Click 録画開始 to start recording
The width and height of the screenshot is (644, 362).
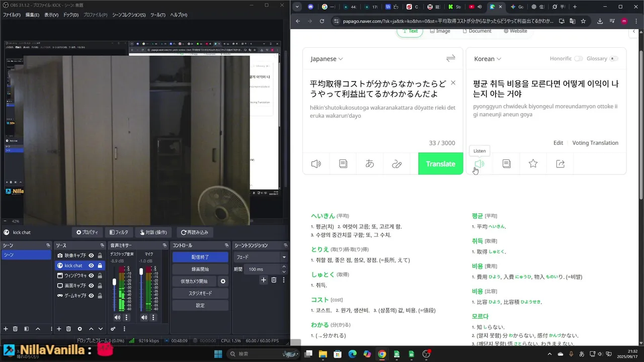pyautogui.click(x=200, y=269)
